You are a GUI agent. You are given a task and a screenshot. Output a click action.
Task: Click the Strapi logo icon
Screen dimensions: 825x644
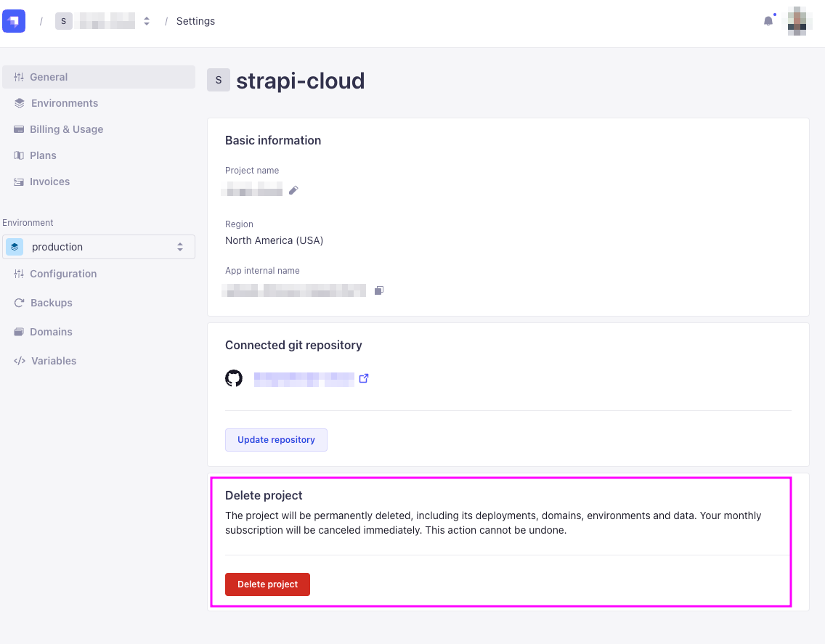pos(14,21)
